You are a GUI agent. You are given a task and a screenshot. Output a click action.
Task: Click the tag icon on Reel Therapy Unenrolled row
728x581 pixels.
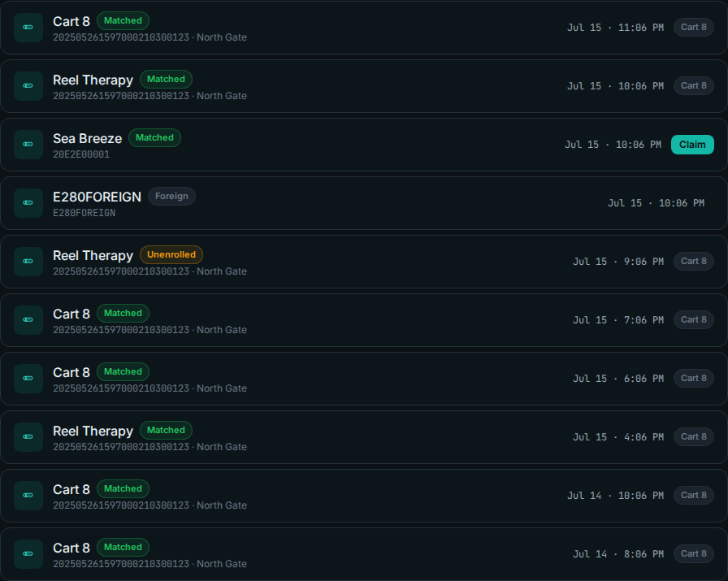click(x=28, y=262)
